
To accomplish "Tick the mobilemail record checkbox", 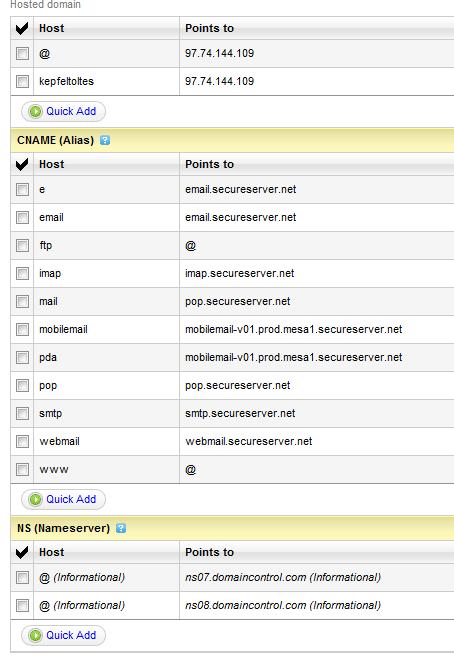I will click(22, 329).
